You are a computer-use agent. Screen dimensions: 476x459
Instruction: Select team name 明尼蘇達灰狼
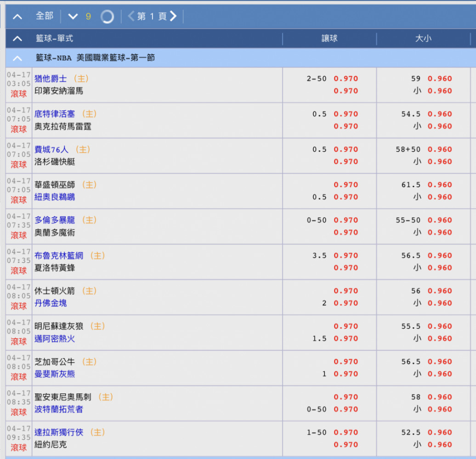pyautogui.click(x=59, y=326)
